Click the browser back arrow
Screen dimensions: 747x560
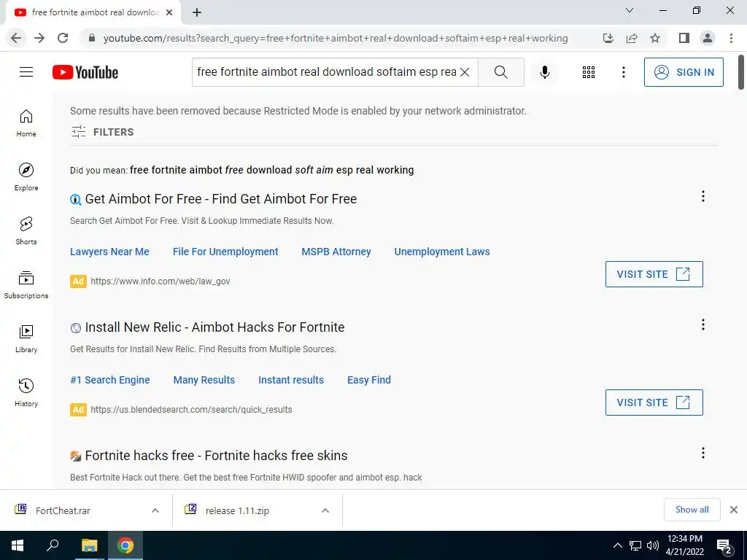point(16,38)
